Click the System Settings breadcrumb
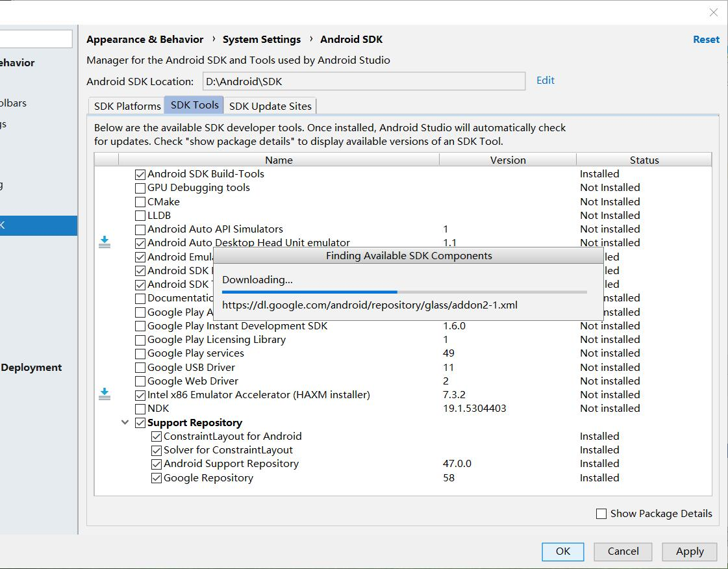Viewport: 728px width, 569px height. point(262,40)
